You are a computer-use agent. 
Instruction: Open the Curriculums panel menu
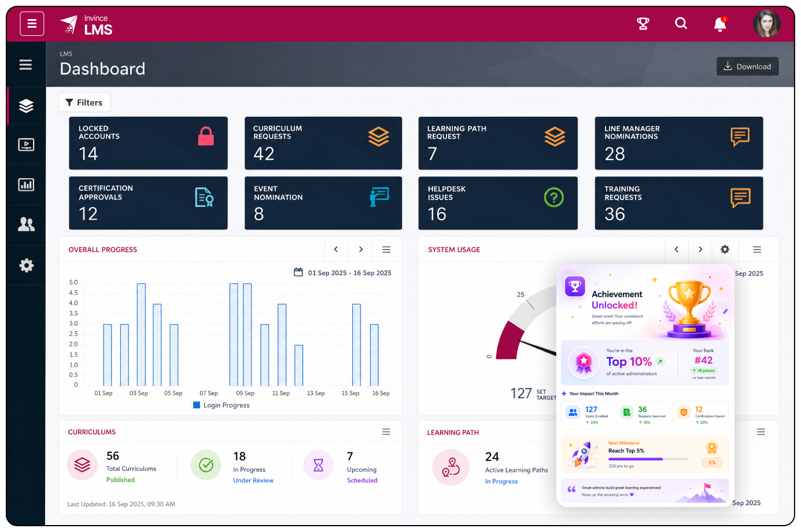386,432
